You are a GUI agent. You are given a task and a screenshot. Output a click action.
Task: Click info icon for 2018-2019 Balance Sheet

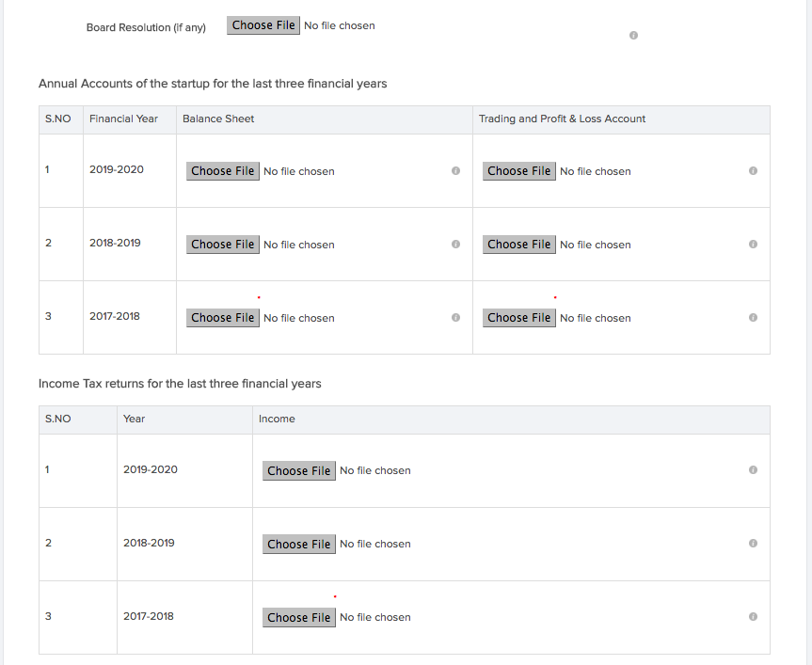(x=455, y=245)
